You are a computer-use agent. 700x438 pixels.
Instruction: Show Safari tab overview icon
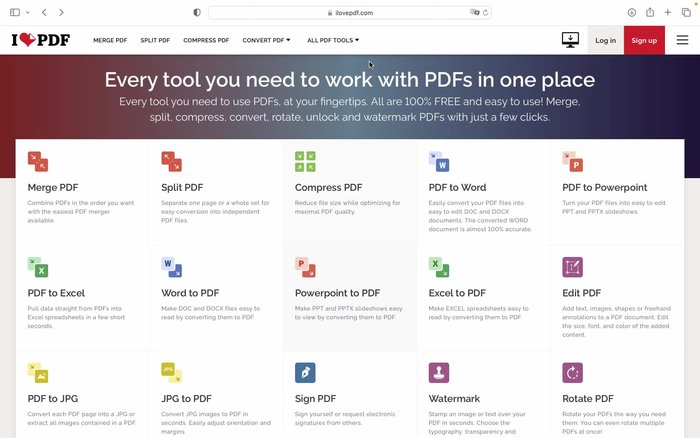click(686, 13)
